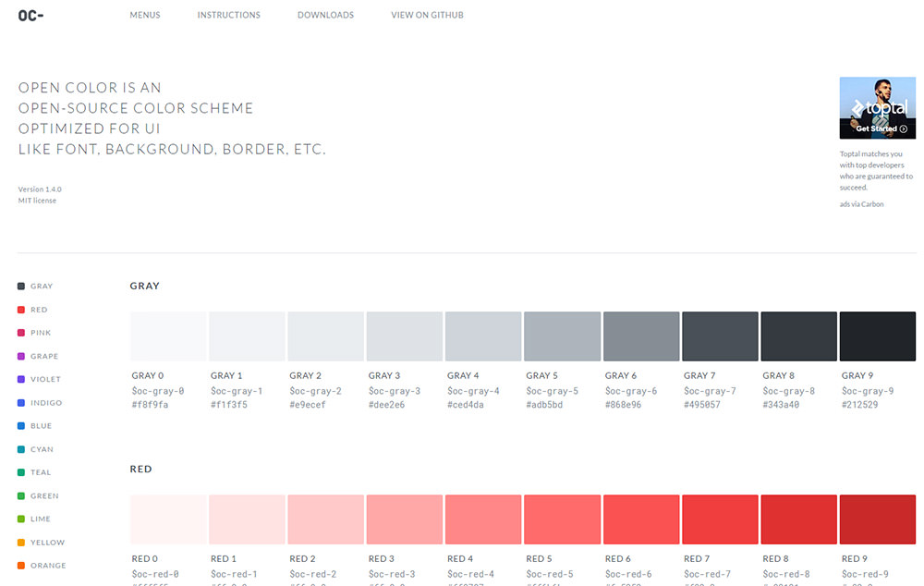Viewport: 924px width, 586px height.
Task: Open the 'ads via Carbon' link
Action: click(861, 204)
